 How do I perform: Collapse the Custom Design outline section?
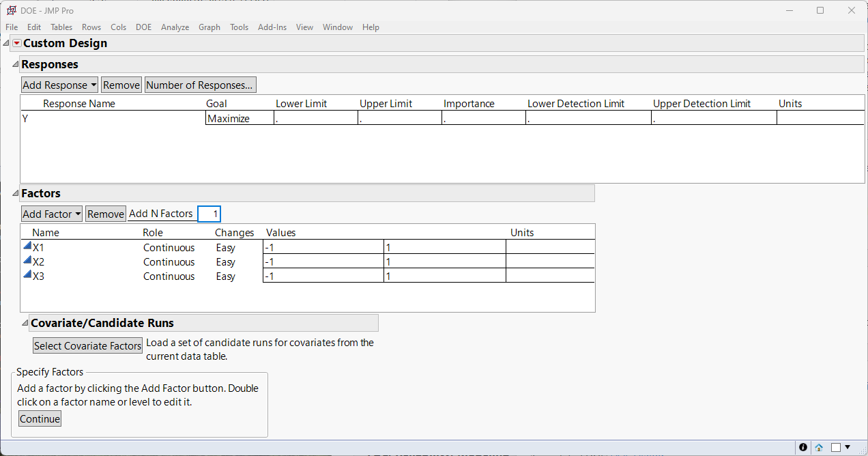pos(6,43)
